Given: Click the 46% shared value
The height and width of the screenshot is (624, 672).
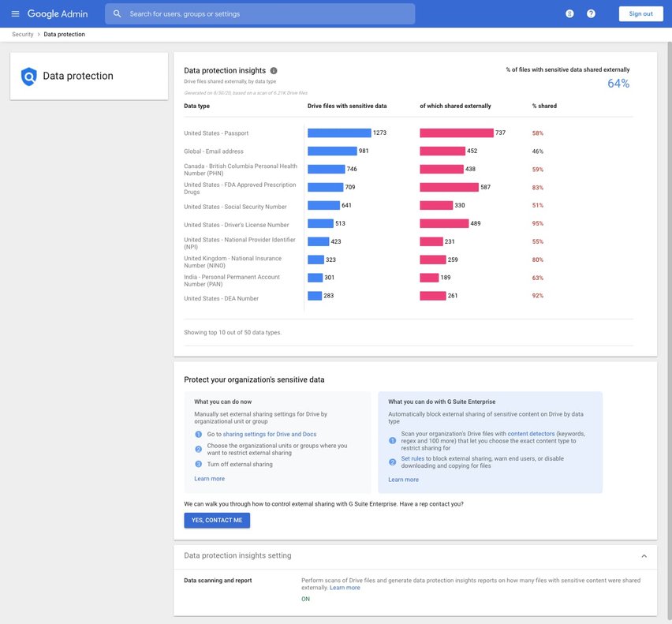Looking at the screenshot, I should point(537,151).
